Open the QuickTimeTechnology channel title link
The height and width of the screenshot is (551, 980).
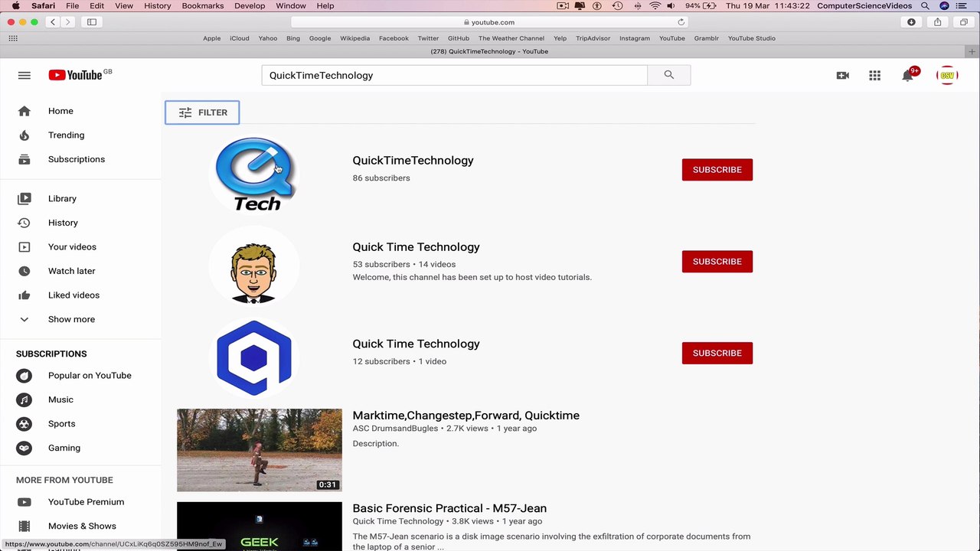[x=413, y=161]
